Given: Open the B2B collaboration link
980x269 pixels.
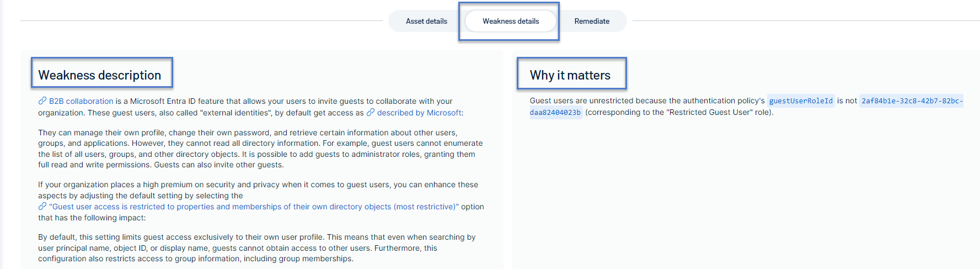Looking at the screenshot, I should tap(81, 101).
